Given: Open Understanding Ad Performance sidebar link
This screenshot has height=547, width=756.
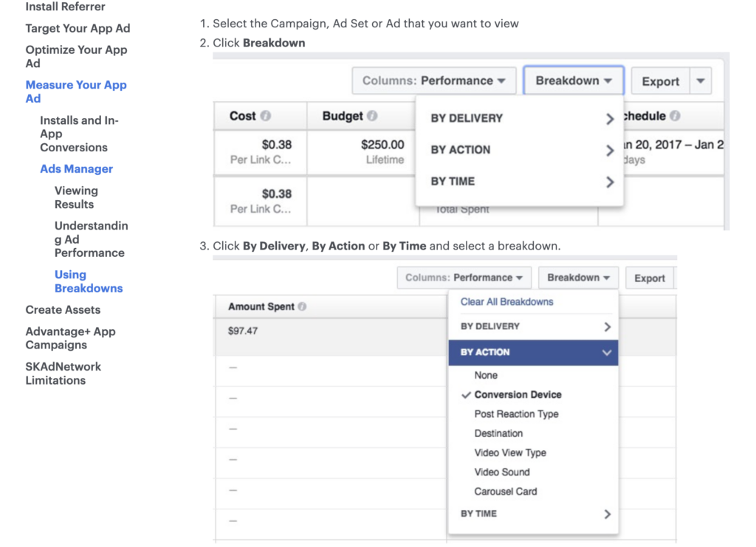Looking at the screenshot, I should point(91,239).
